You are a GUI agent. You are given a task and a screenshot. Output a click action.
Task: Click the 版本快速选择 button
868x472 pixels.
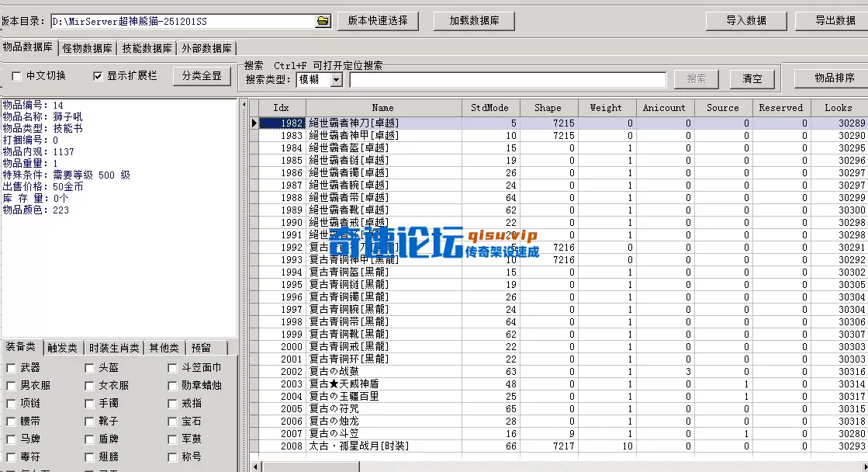click(376, 21)
